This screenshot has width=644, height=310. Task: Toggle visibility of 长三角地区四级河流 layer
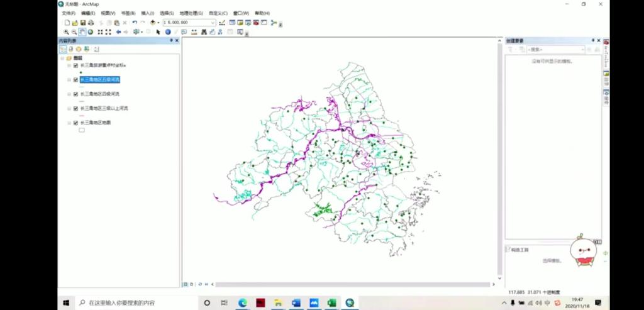pyautogui.click(x=75, y=94)
